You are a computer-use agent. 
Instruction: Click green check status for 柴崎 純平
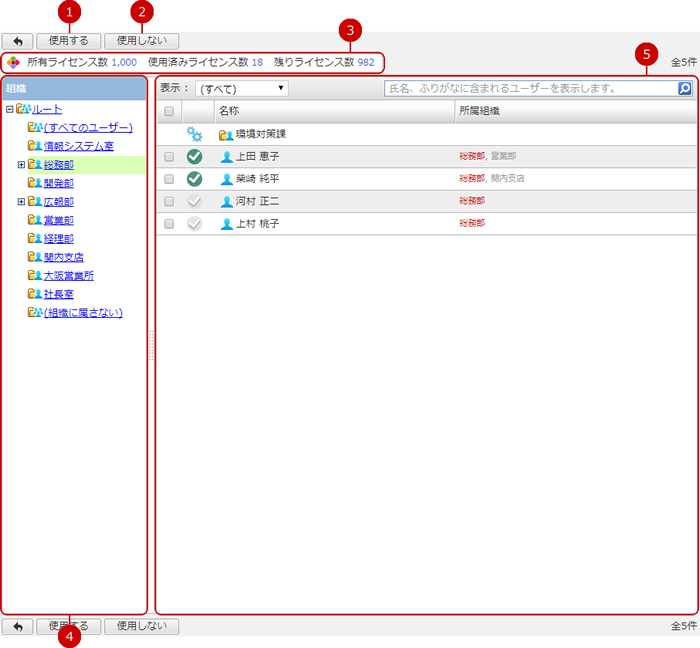pos(195,179)
